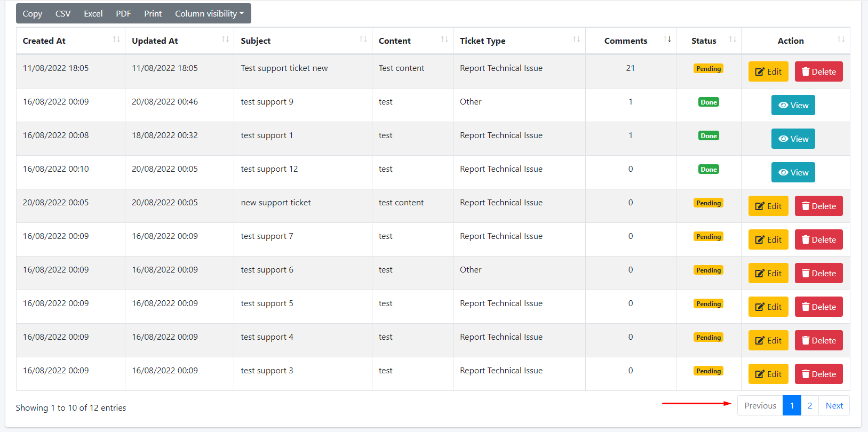Click Next pagination link
The image size is (868, 432).
coord(834,405)
